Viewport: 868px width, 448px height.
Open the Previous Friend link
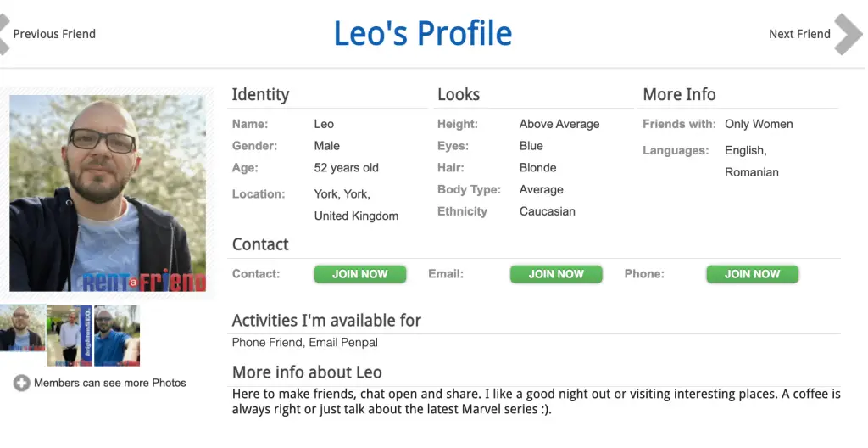point(54,34)
